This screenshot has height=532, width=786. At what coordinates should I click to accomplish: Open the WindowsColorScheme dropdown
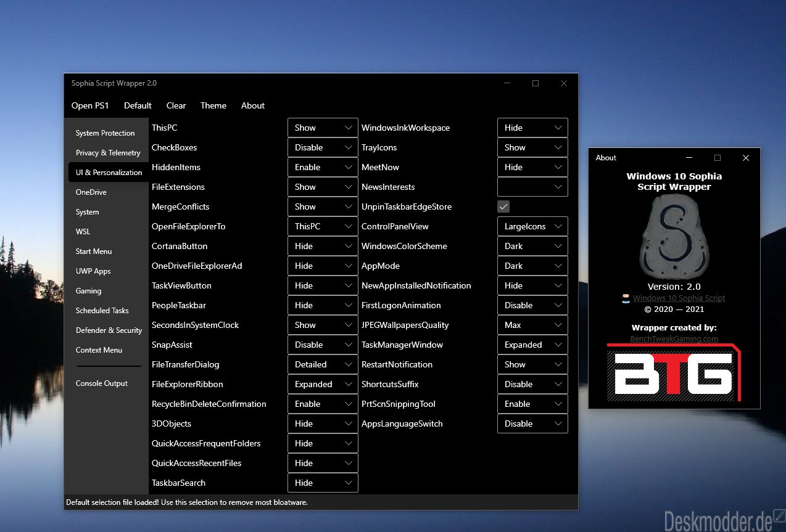coord(532,246)
